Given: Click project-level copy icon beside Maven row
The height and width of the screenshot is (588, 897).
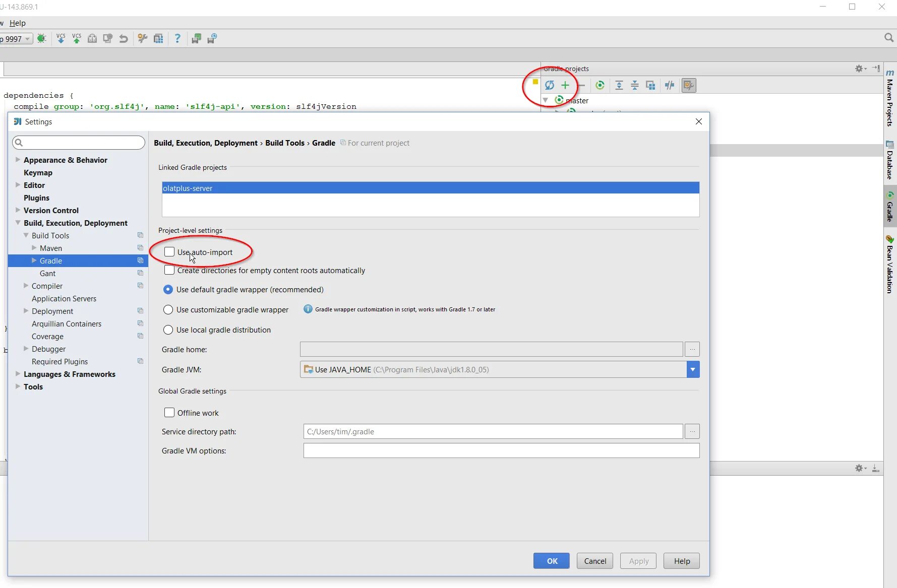Looking at the screenshot, I should (140, 248).
